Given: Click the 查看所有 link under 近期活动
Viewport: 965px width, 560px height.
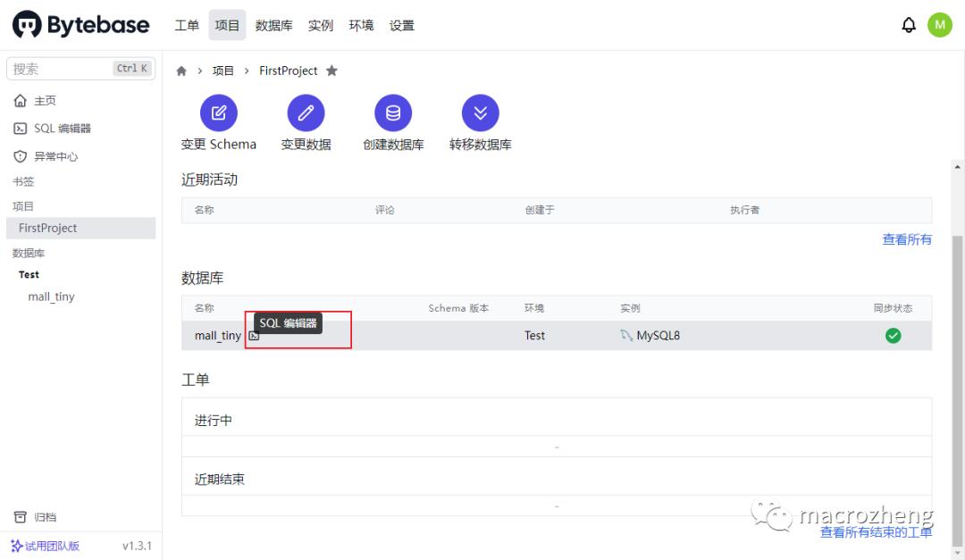Looking at the screenshot, I should (x=906, y=239).
